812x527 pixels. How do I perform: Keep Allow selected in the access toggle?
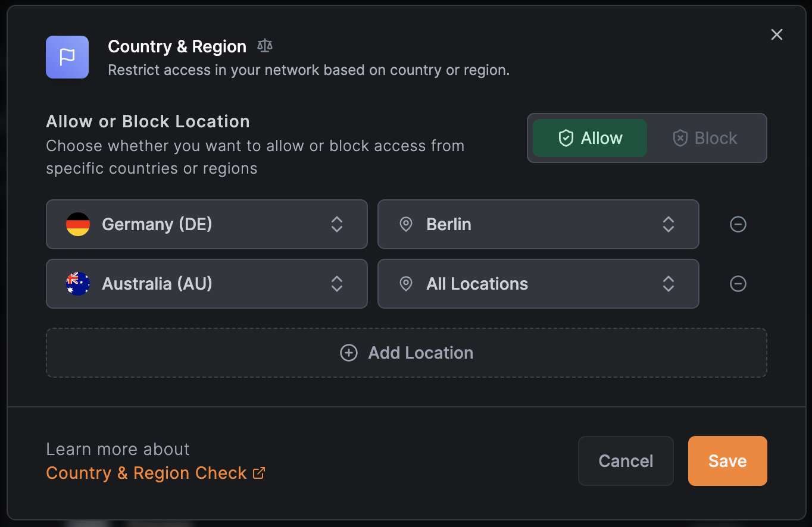(x=589, y=137)
